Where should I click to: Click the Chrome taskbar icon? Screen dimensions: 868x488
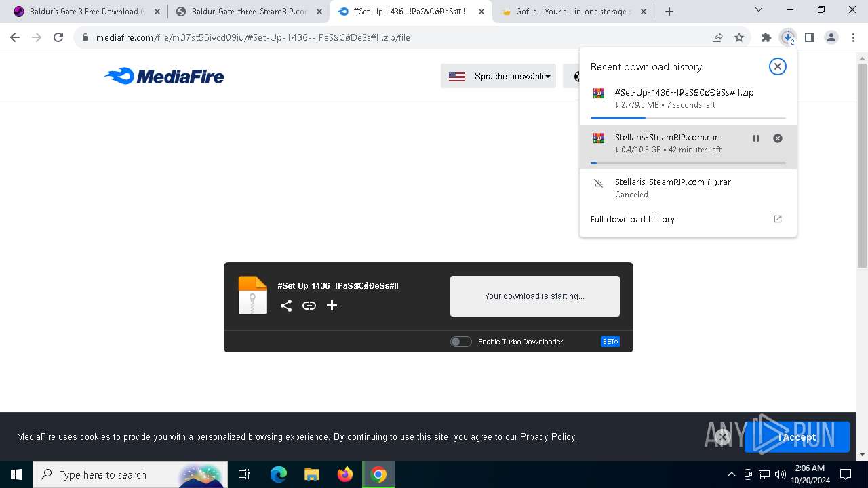pyautogui.click(x=378, y=474)
